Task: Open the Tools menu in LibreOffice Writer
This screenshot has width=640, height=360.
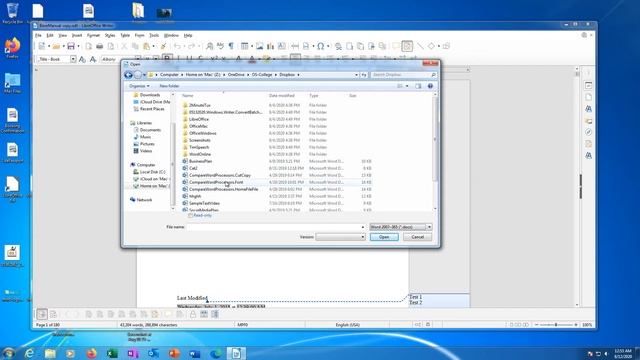Action: (x=154, y=36)
